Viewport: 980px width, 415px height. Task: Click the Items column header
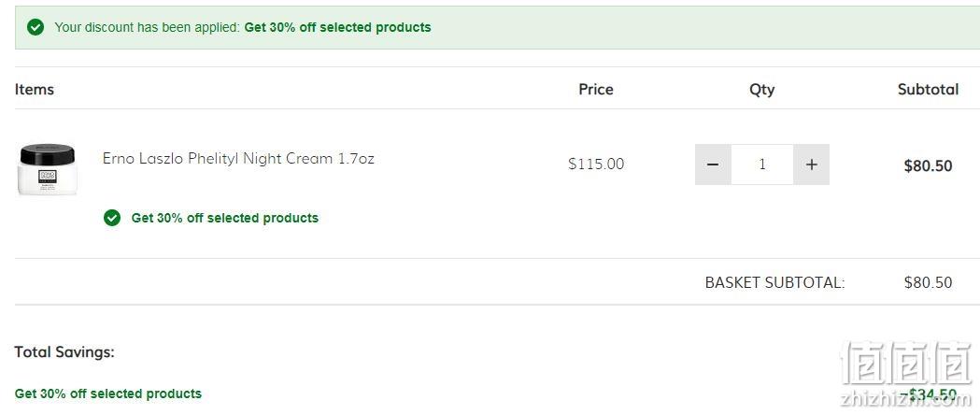[35, 90]
